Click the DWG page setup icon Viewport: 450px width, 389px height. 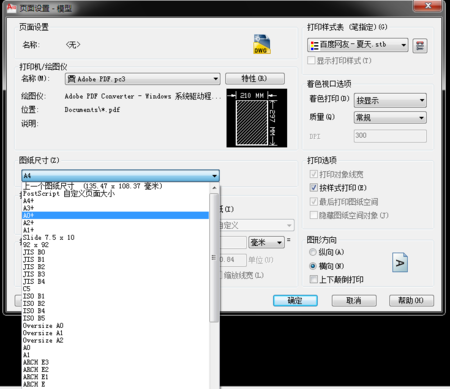pos(262,44)
